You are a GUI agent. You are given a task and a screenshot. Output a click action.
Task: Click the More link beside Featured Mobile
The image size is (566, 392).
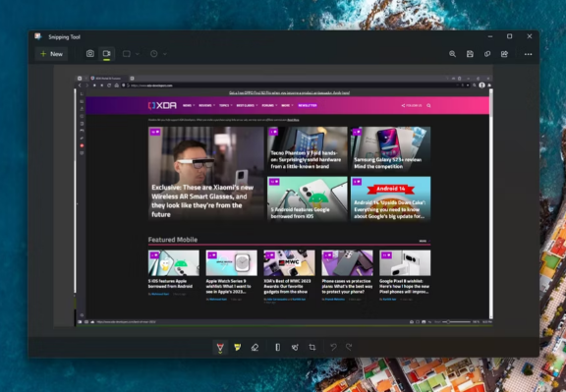tap(424, 241)
